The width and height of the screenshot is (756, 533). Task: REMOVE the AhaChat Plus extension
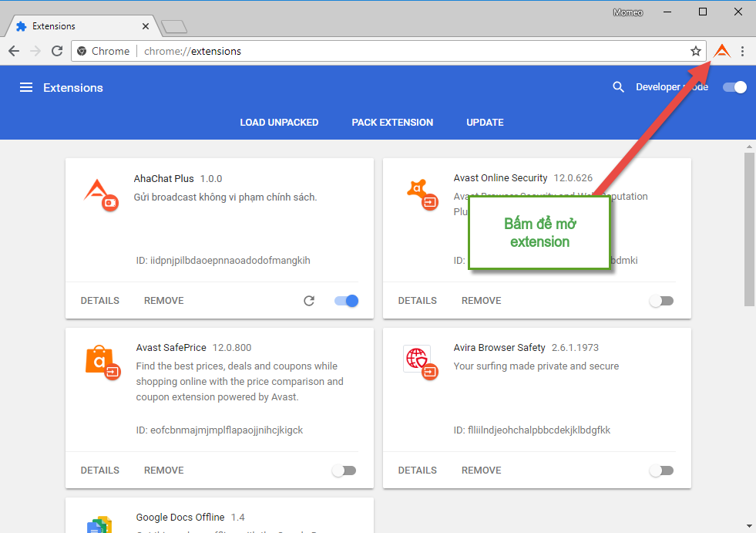click(x=164, y=300)
